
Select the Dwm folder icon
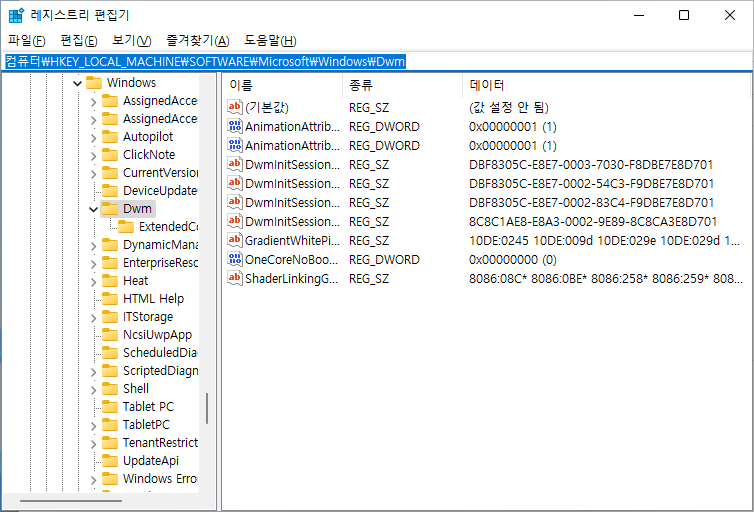[110, 209]
